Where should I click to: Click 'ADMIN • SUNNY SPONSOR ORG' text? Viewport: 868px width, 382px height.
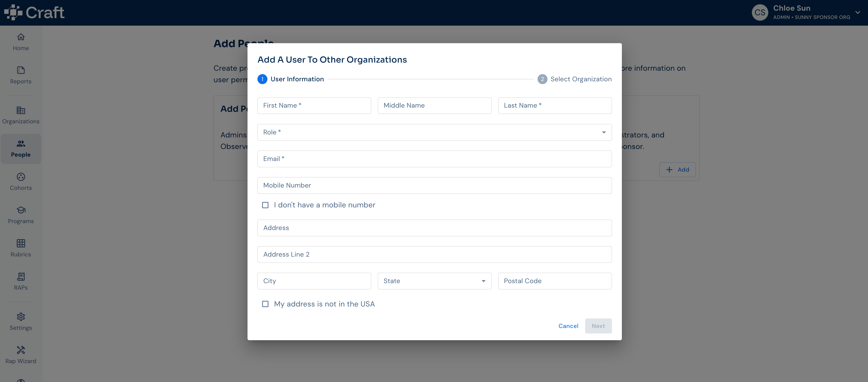point(811,17)
